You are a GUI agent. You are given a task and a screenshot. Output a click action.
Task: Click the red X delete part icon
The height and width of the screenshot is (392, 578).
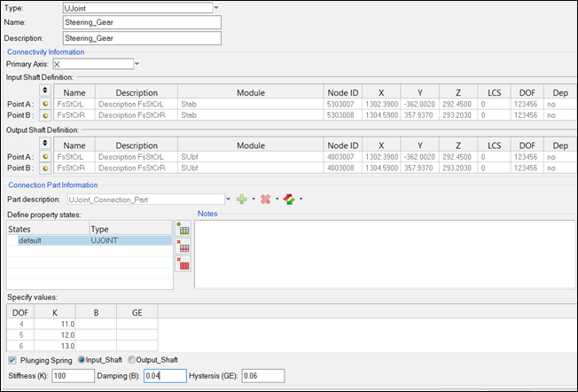click(265, 200)
